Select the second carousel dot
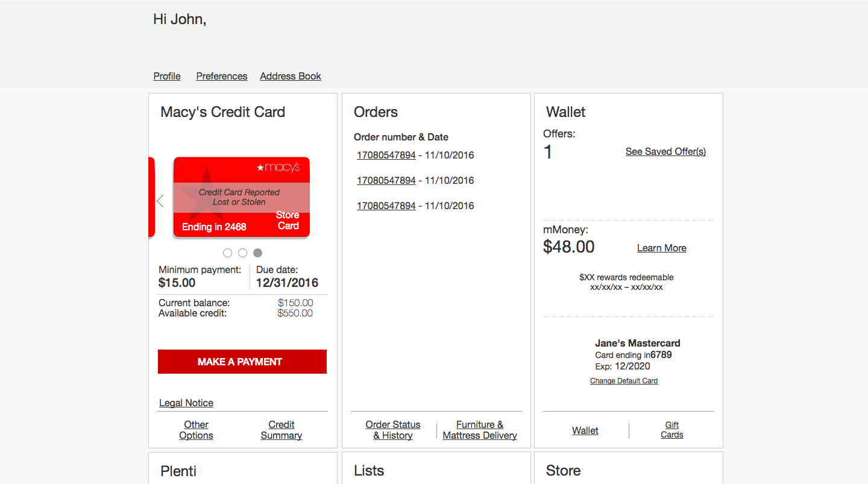Screen dimensions: 868x484 pos(242,253)
